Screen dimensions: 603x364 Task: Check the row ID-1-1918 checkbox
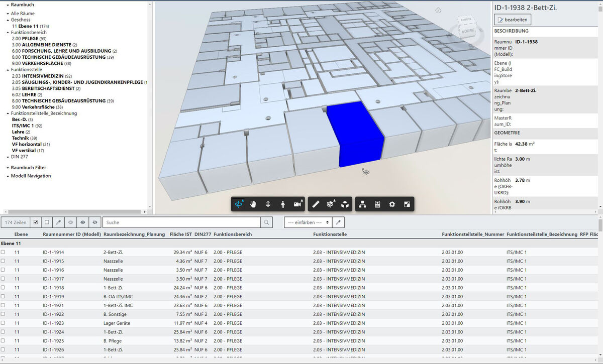(x=3, y=288)
